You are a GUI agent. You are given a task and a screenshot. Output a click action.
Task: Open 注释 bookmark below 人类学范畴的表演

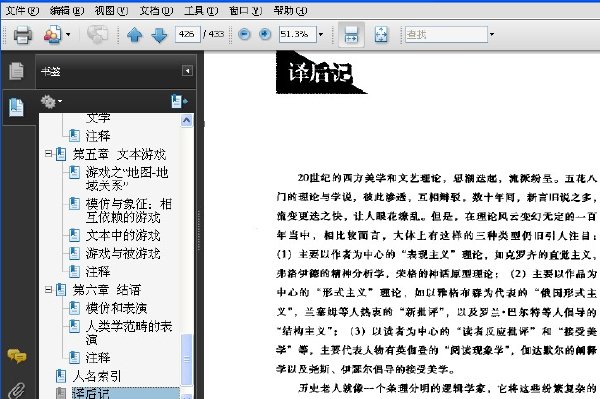(98, 358)
